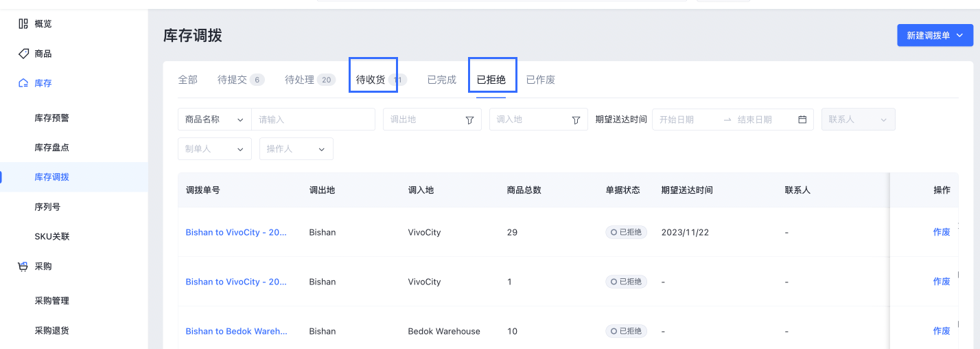
Task: Switch to the 待处理 tab
Action: click(310, 80)
